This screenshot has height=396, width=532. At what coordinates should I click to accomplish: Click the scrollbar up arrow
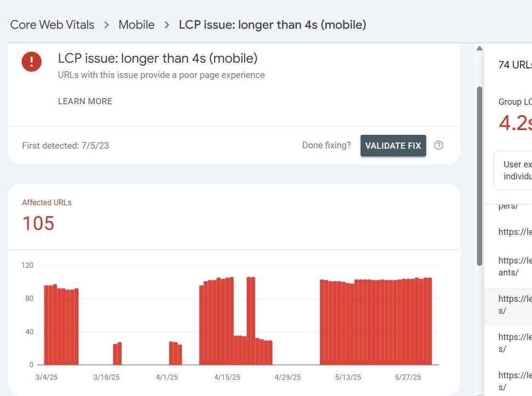479,48
